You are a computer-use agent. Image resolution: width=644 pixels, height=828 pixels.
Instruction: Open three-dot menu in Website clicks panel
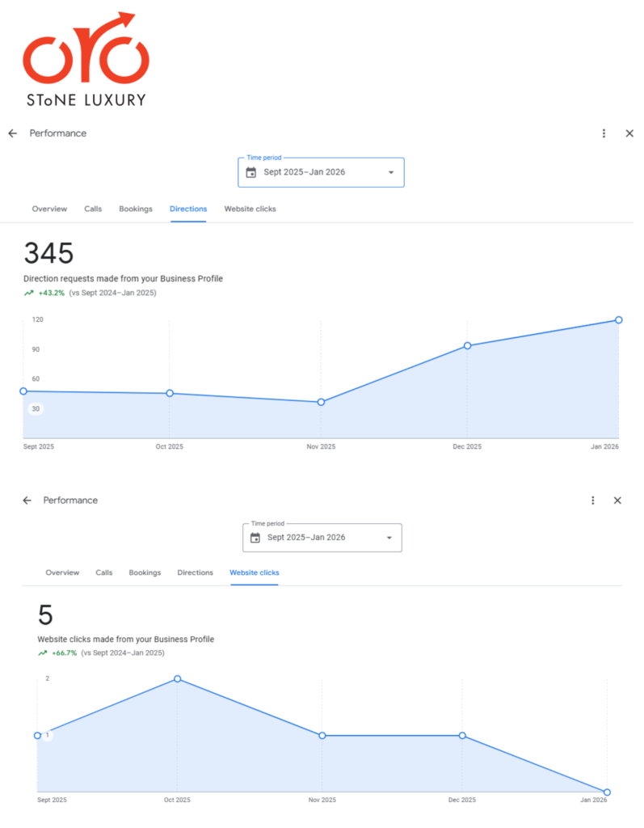(x=593, y=500)
